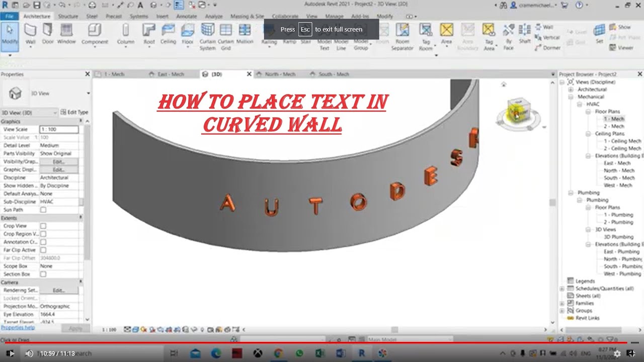Select the Floor tool

click(x=188, y=34)
